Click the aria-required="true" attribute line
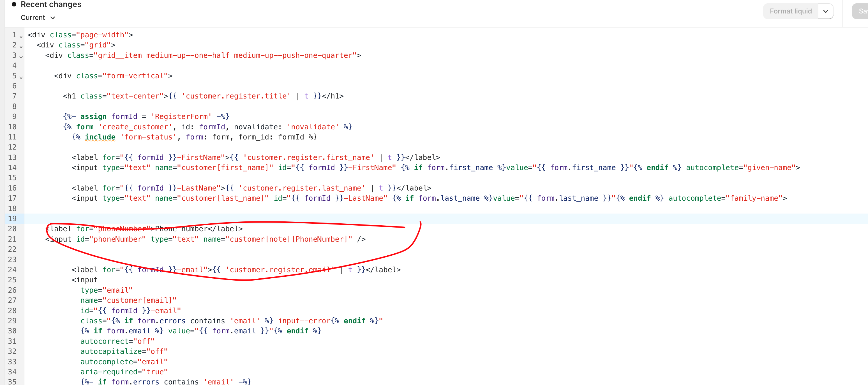Image resolution: width=868 pixels, height=385 pixels. (x=124, y=372)
